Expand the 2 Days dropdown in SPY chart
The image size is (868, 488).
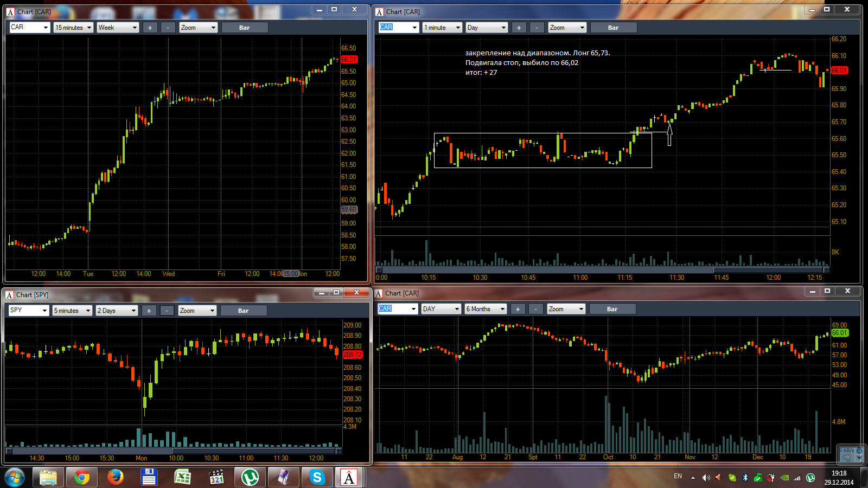coord(117,311)
